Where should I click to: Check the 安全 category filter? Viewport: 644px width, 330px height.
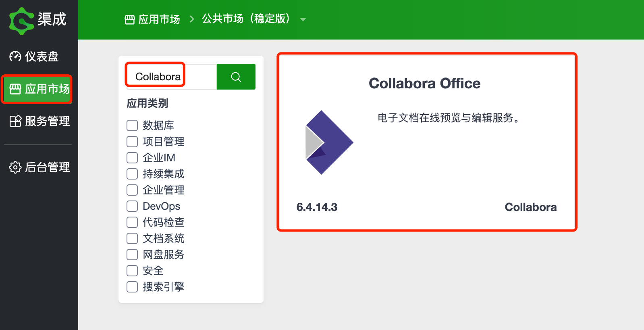[x=132, y=271]
